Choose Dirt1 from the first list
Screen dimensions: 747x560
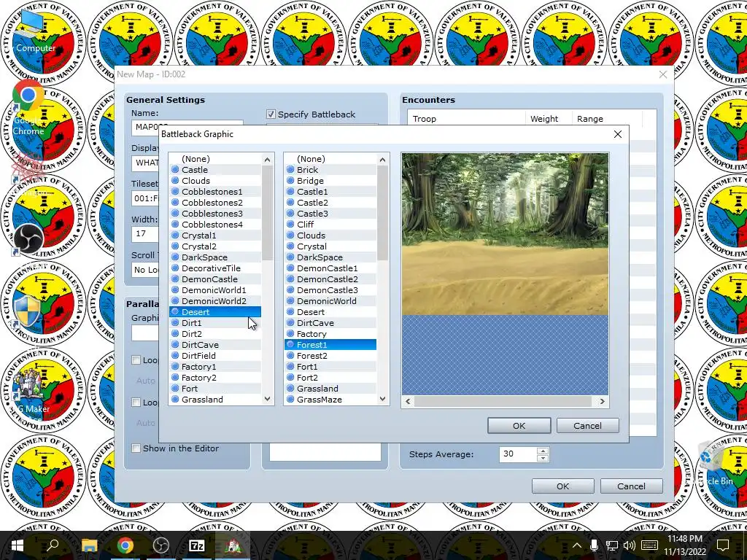pos(215,323)
